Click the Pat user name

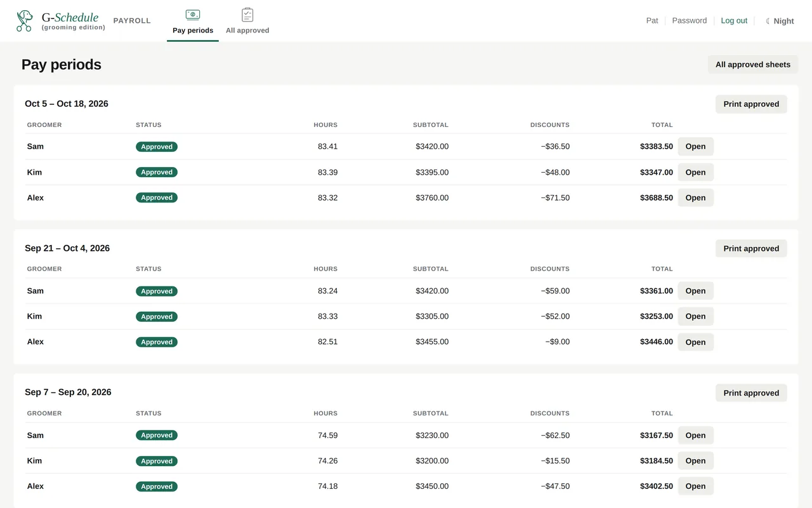pos(652,21)
